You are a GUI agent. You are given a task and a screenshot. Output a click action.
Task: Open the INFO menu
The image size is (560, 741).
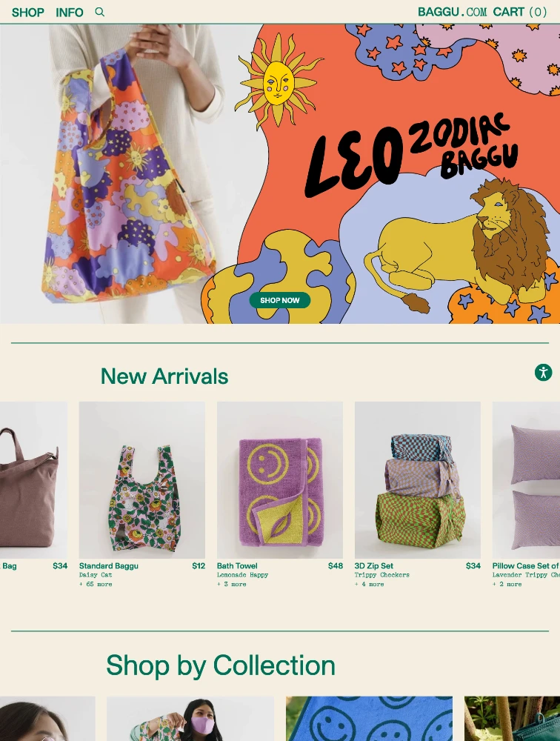coord(70,13)
